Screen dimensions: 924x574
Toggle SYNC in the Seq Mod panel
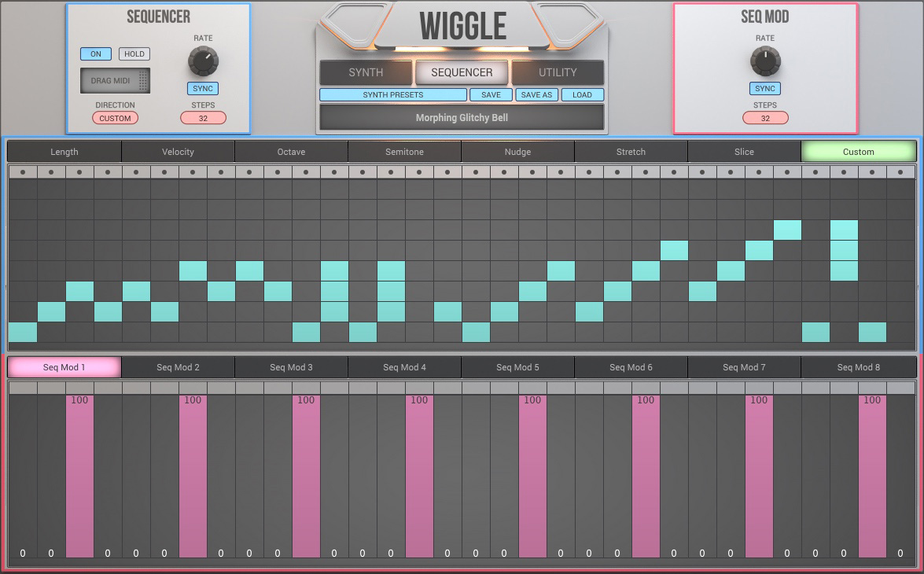click(764, 88)
